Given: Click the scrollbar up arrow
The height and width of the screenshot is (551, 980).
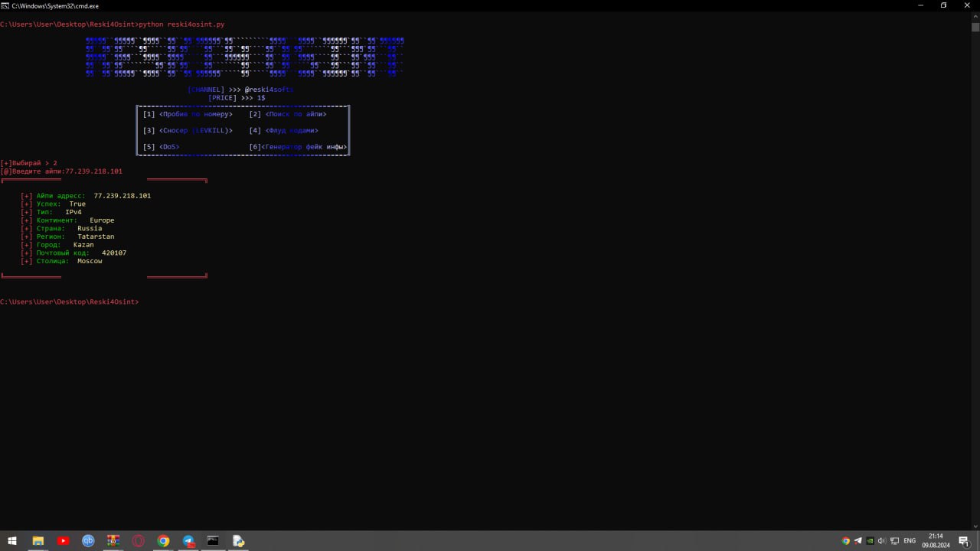Looking at the screenshot, I should tap(975, 15).
